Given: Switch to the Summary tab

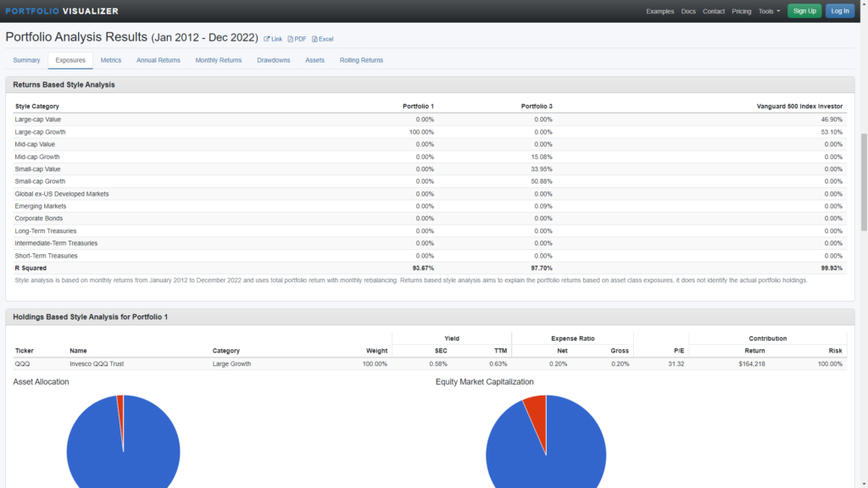Looking at the screenshot, I should click(26, 60).
